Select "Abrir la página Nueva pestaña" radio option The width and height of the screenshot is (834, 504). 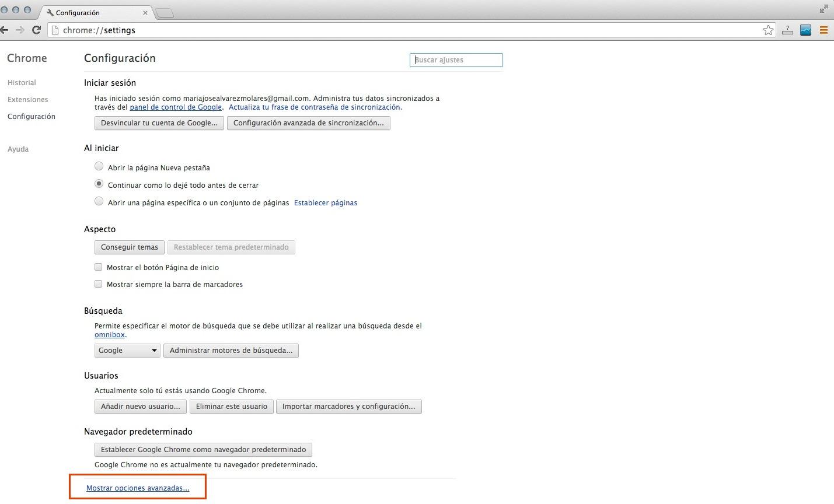click(99, 167)
